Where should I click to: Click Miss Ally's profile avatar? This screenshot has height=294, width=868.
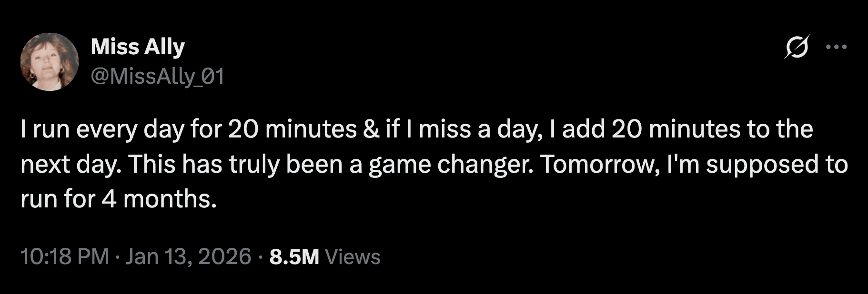click(x=50, y=62)
